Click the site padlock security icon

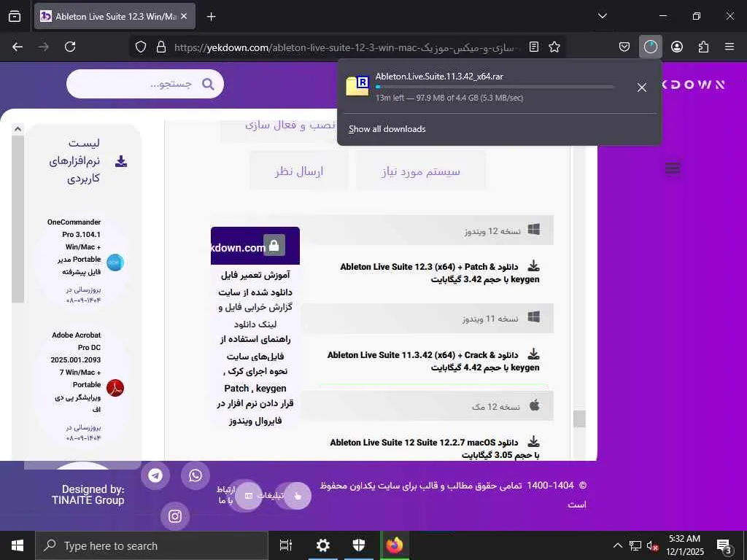tap(161, 47)
